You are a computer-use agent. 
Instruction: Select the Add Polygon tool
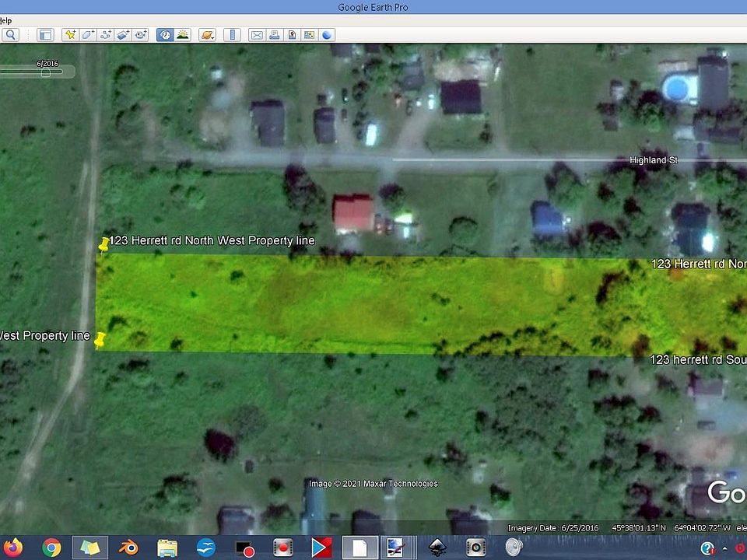86,34
